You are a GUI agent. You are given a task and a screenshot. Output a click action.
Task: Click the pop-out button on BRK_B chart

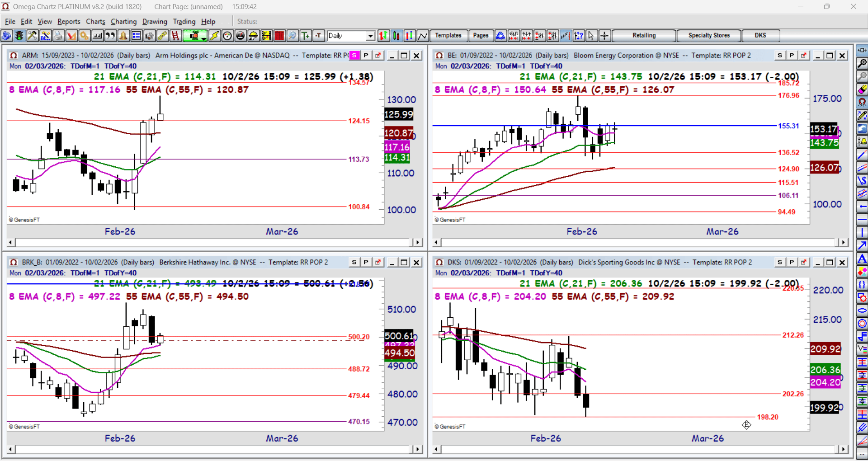(x=378, y=263)
